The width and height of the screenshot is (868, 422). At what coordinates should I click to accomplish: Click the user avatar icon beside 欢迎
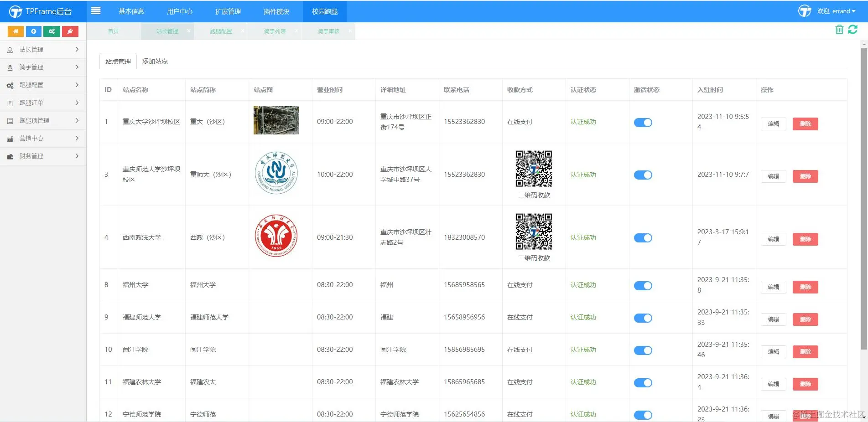805,11
